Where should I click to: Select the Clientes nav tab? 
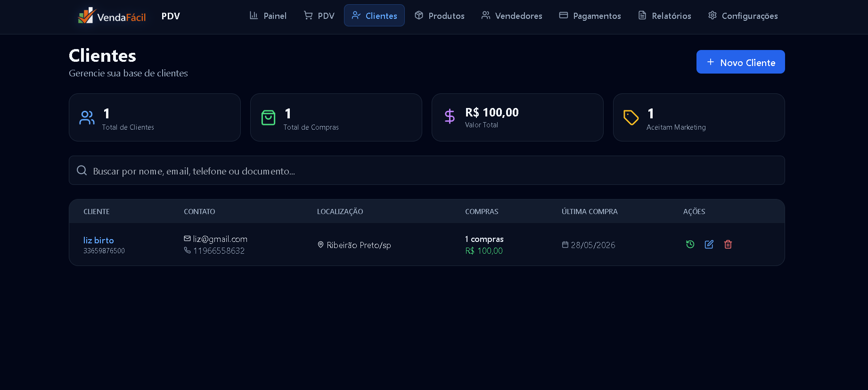(x=374, y=16)
